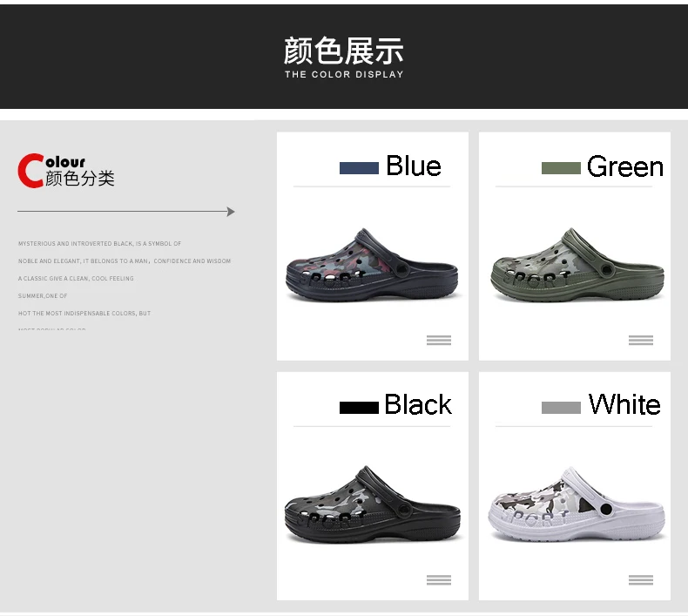Click the green color swatch rectangle
This screenshot has height=616, width=688.
click(561, 168)
